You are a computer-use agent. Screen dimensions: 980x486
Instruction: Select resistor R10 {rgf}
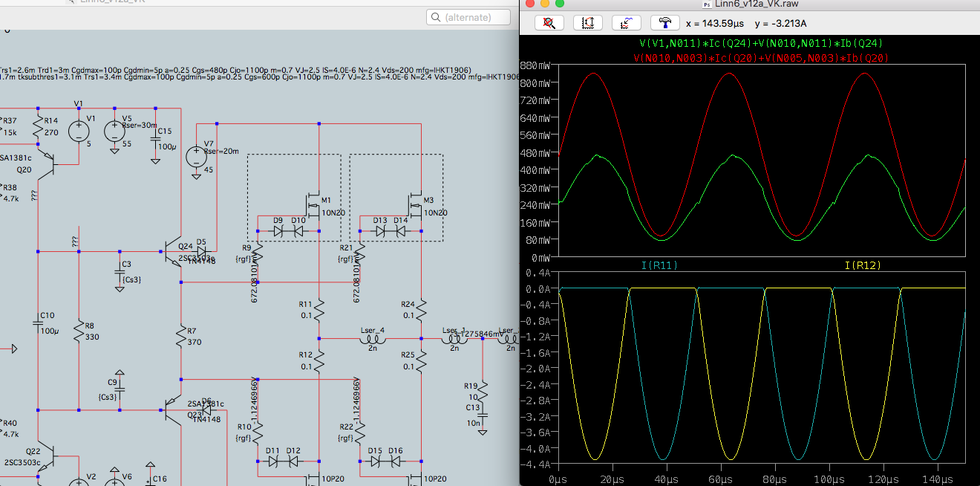[257, 432]
